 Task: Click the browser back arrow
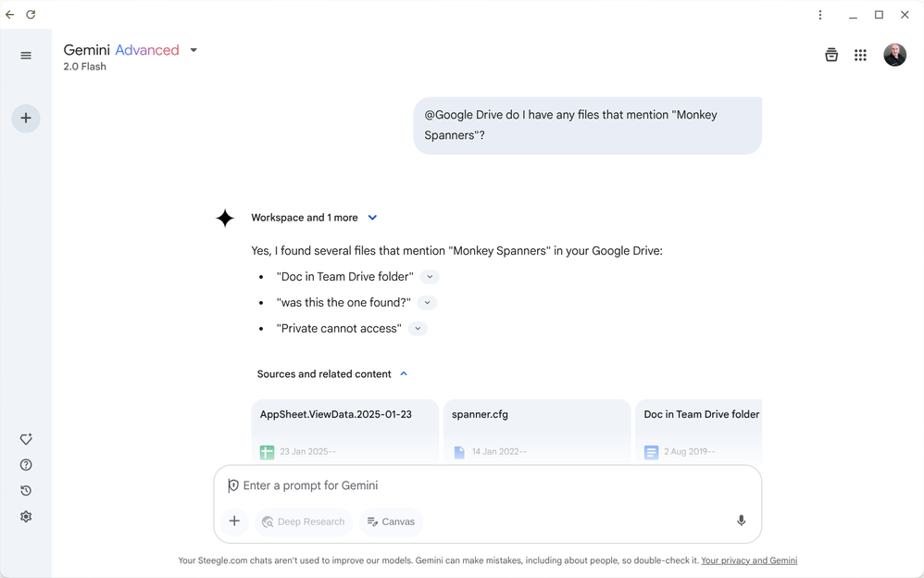(10, 14)
